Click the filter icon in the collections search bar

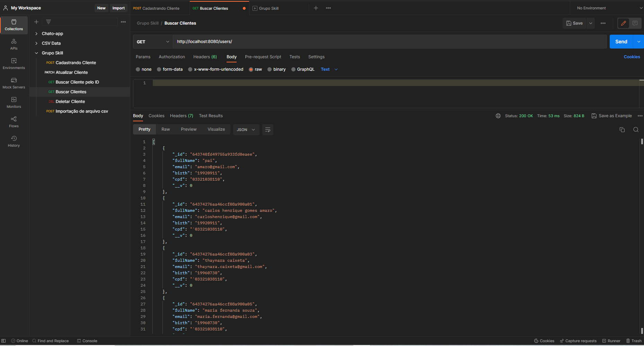click(x=48, y=22)
